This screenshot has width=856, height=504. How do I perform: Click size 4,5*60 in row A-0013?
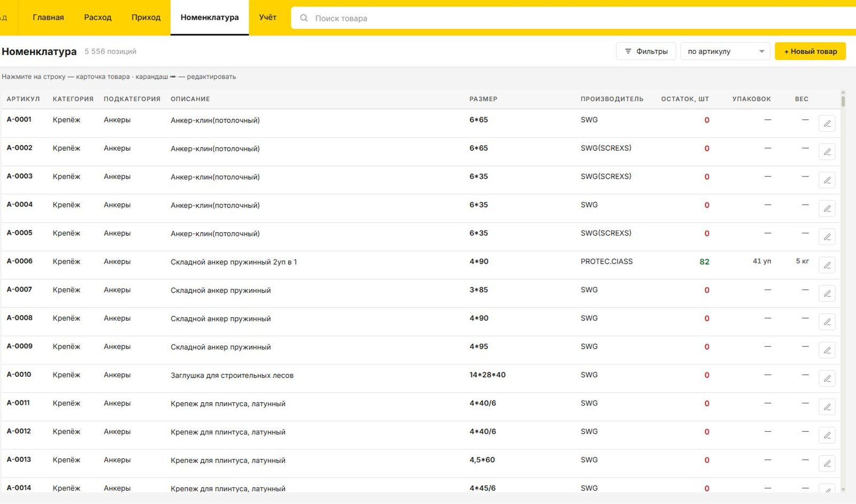click(482, 460)
